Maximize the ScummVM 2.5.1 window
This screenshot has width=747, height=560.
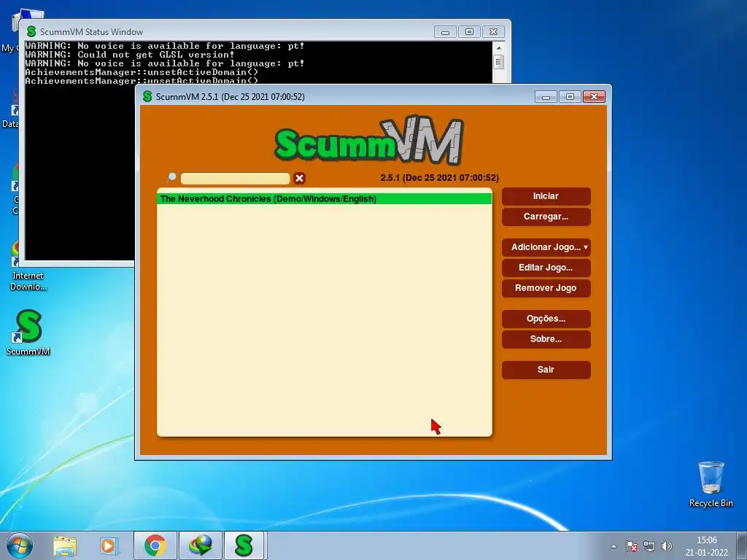570,97
